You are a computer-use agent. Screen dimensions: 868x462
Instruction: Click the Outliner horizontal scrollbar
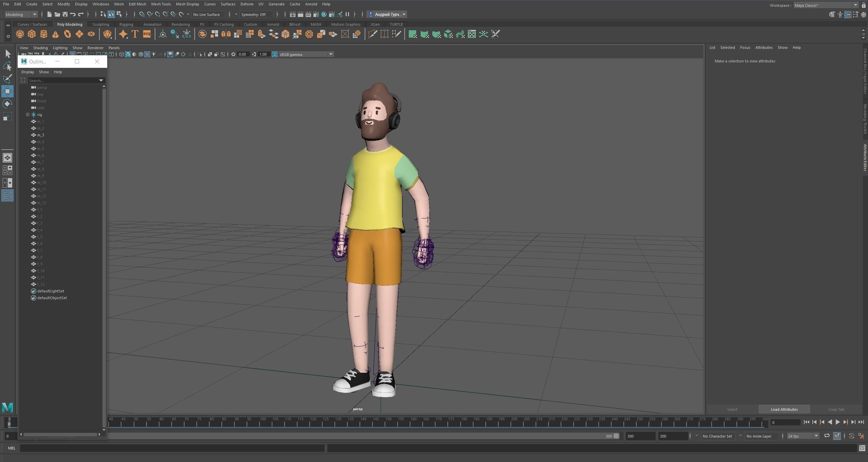[x=60, y=434]
